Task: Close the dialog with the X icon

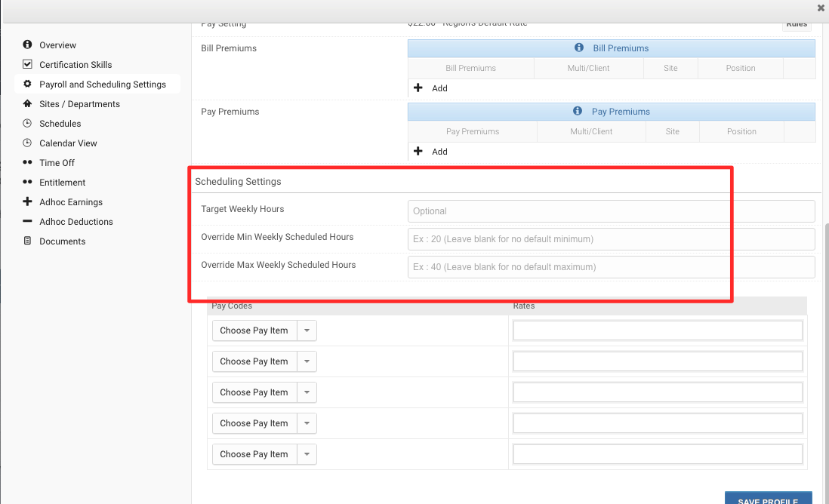Action: click(x=821, y=8)
